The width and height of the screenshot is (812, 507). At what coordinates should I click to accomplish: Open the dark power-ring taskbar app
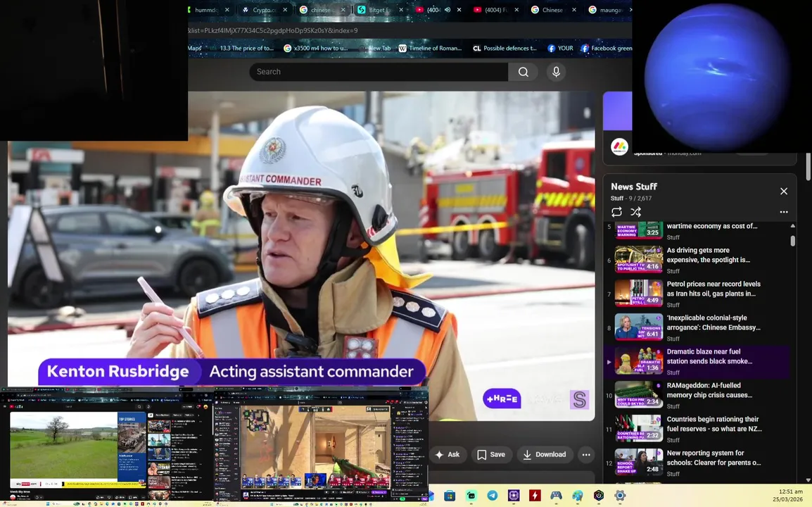pos(599,496)
